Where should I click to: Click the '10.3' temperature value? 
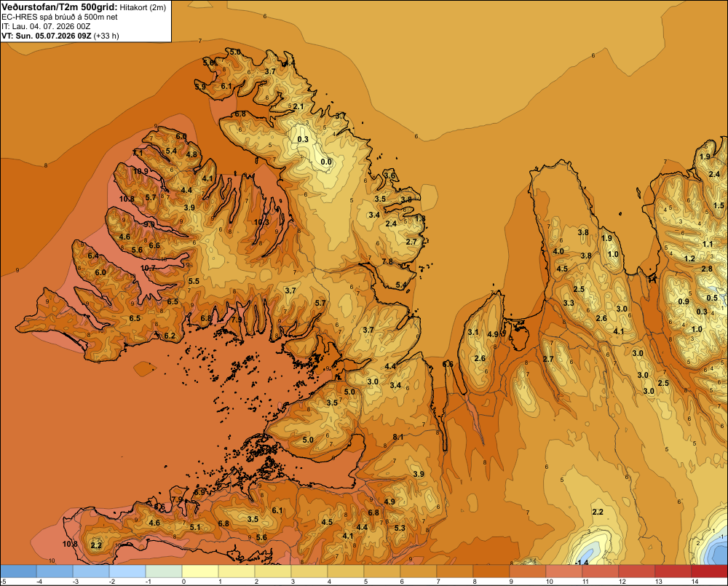pyautogui.click(x=261, y=223)
